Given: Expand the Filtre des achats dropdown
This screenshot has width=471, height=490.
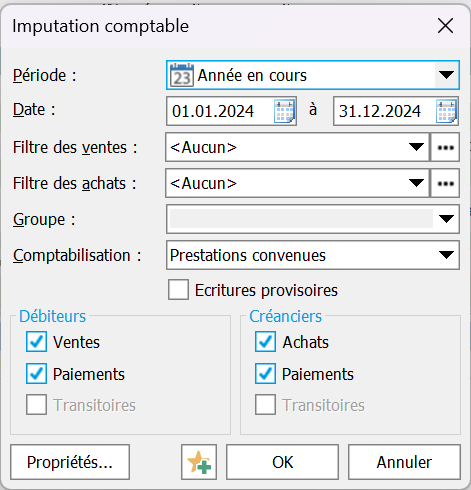Looking at the screenshot, I should coord(416,183).
